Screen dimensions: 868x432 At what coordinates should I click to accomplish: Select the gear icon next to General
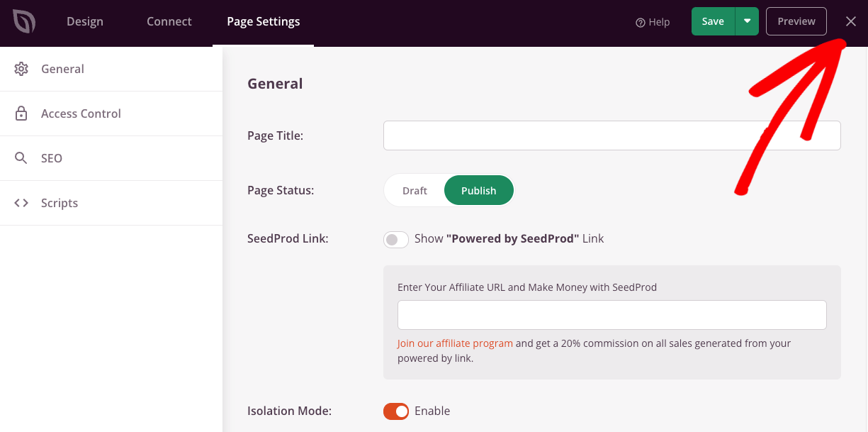tap(21, 68)
